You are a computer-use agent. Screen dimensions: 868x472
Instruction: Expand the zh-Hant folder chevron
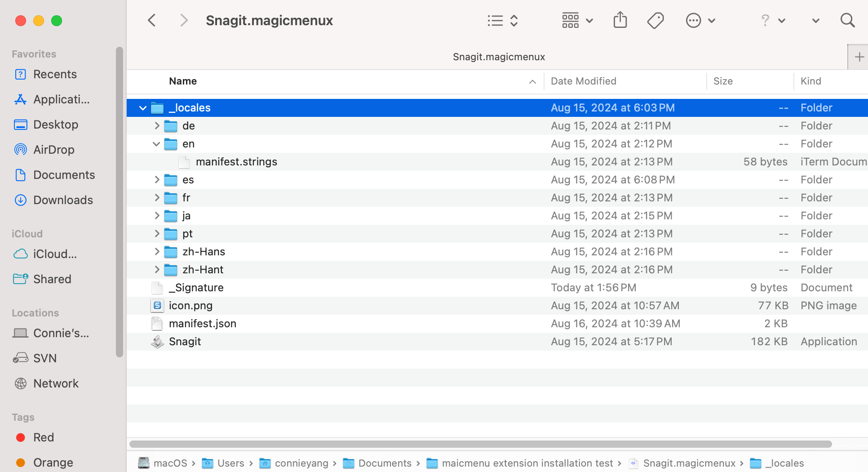(x=157, y=270)
